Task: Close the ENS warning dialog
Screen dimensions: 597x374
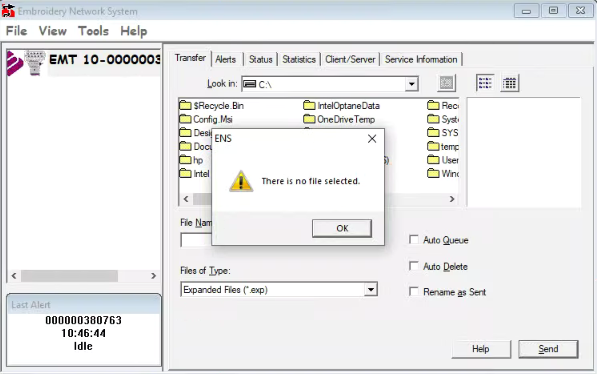Action: tap(372, 139)
